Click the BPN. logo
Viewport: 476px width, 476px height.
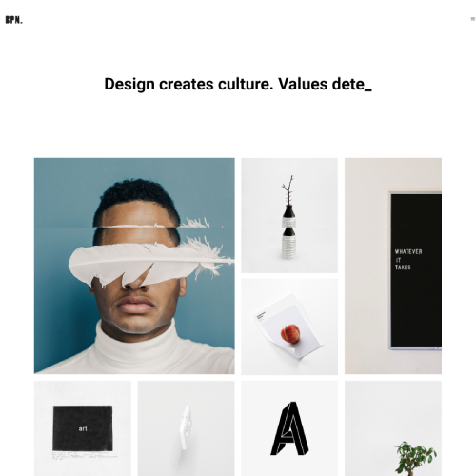click(x=14, y=20)
